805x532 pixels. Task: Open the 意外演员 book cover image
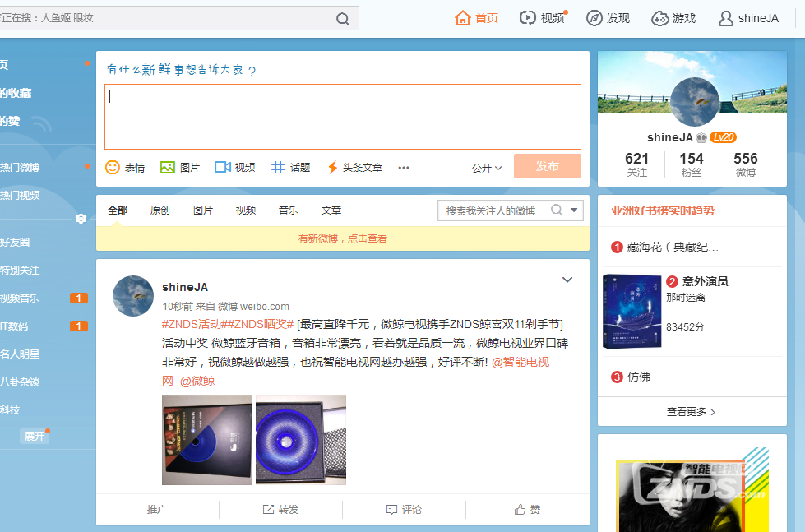tap(632, 312)
